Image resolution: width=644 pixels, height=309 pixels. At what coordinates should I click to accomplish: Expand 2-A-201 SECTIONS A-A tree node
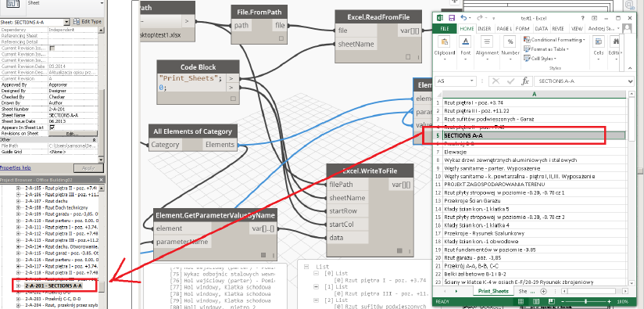click(x=18, y=286)
